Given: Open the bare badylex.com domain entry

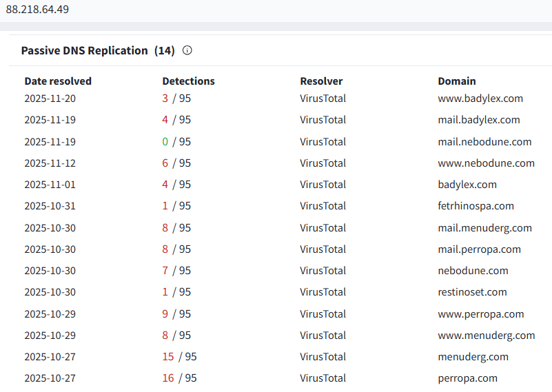Looking at the screenshot, I should click(467, 185).
